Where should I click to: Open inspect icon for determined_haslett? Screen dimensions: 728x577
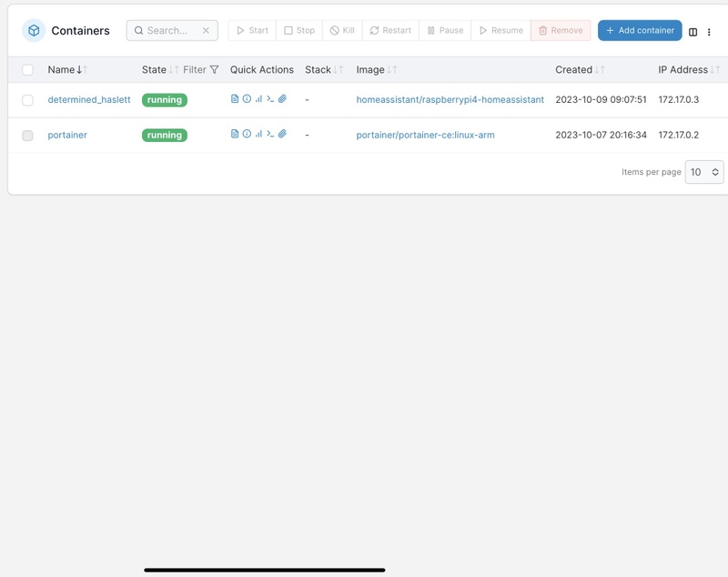247,99
